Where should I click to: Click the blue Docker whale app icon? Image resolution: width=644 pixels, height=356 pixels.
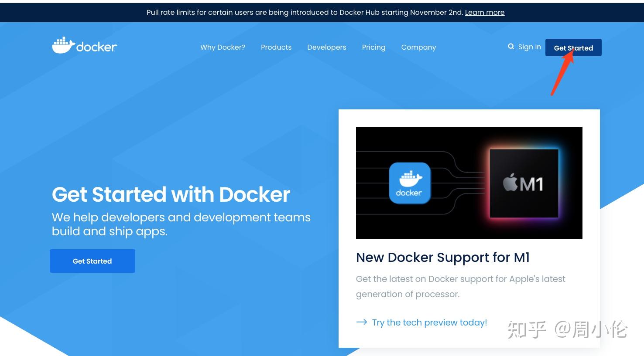pyautogui.click(x=409, y=183)
